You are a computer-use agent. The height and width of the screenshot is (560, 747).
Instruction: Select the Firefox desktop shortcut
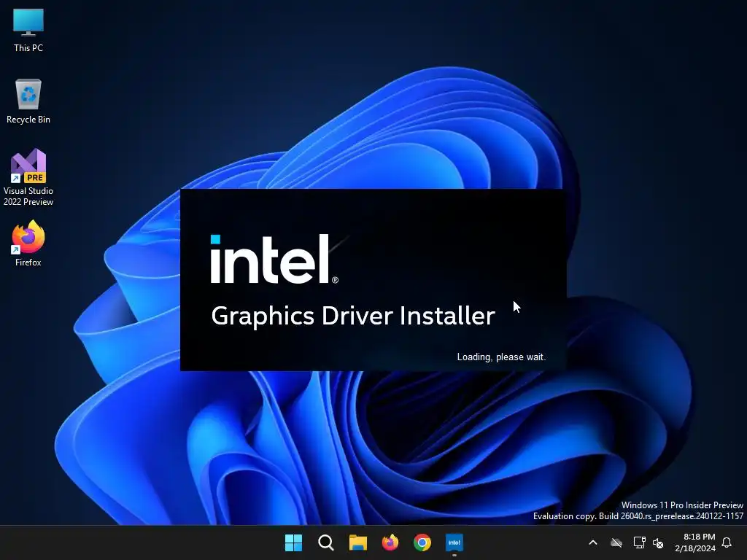click(x=28, y=244)
